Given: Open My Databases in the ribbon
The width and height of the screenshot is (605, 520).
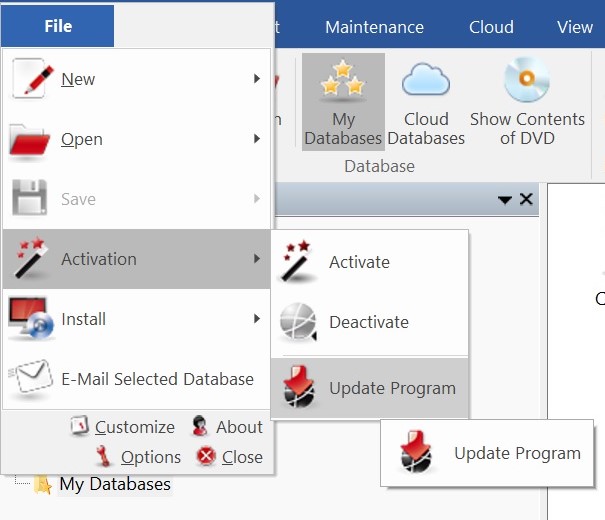Looking at the screenshot, I should tap(343, 102).
